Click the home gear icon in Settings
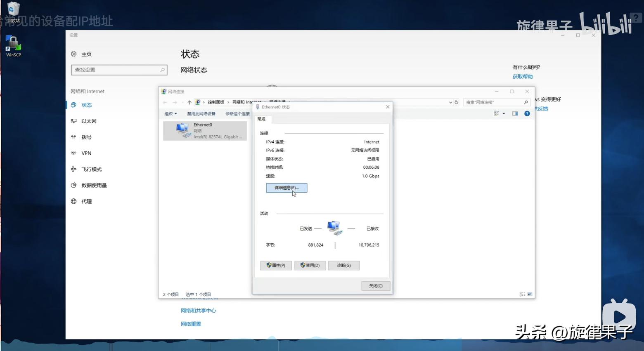The image size is (644, 351). 74,54
